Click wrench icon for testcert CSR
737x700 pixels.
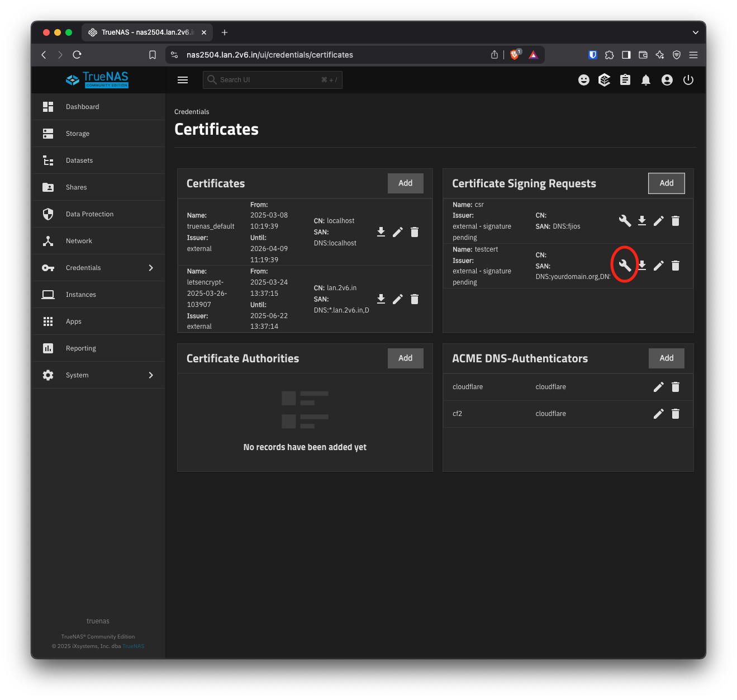[x=625, y=266]
